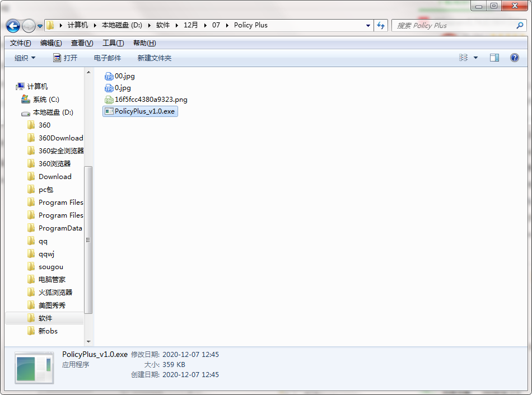Click the search magnifier icon

[x=520, y=25]
